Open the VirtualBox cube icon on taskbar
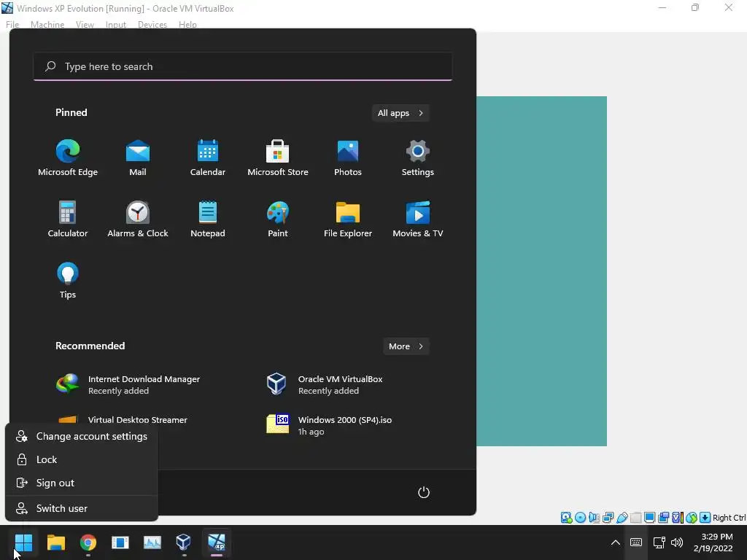Screen dimensions: 747x560 click(183, 542)
